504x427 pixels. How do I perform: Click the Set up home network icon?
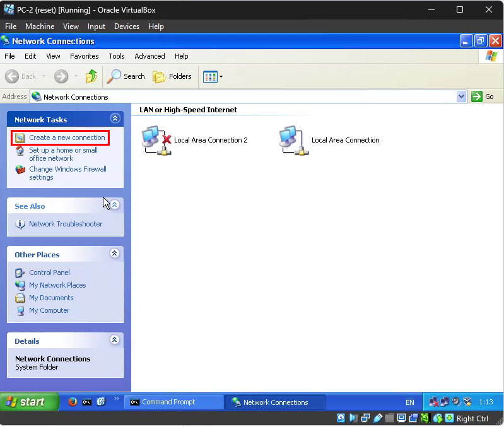pos(20,151)
